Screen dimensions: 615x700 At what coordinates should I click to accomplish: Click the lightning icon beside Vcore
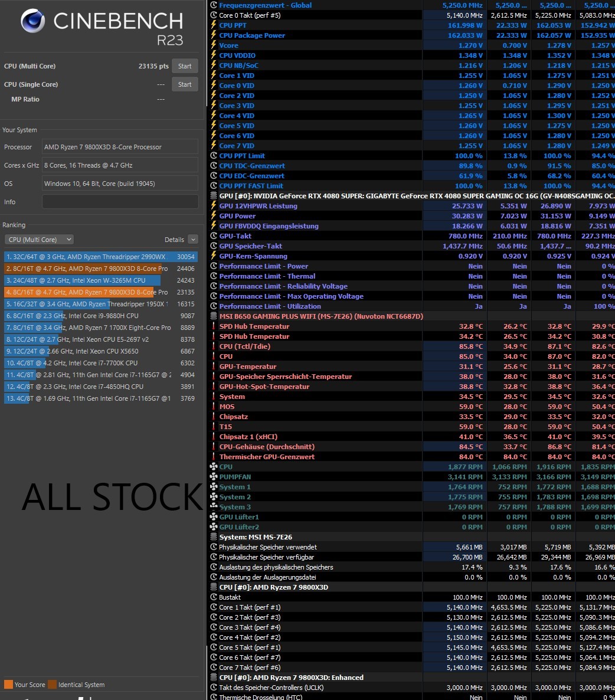tap(214, 45)
